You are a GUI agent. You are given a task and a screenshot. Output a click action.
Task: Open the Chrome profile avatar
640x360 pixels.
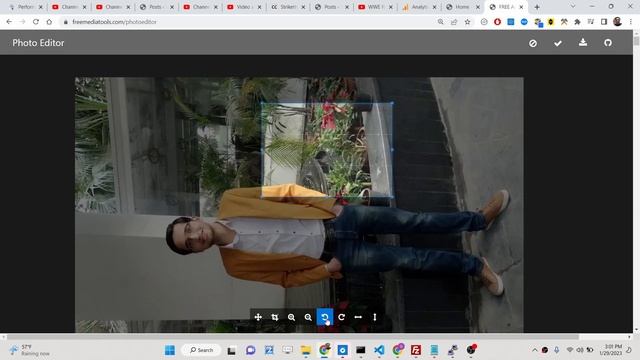point(617,22)
